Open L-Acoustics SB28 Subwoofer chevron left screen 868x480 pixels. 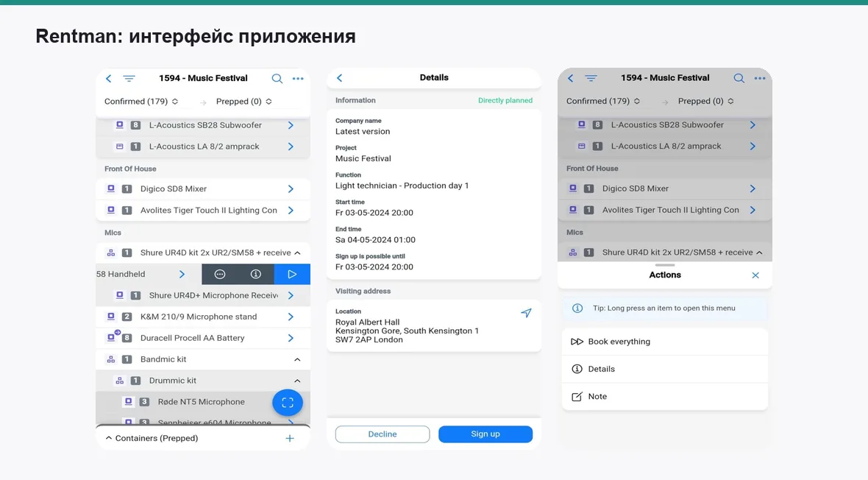click(x=291, y=125)
